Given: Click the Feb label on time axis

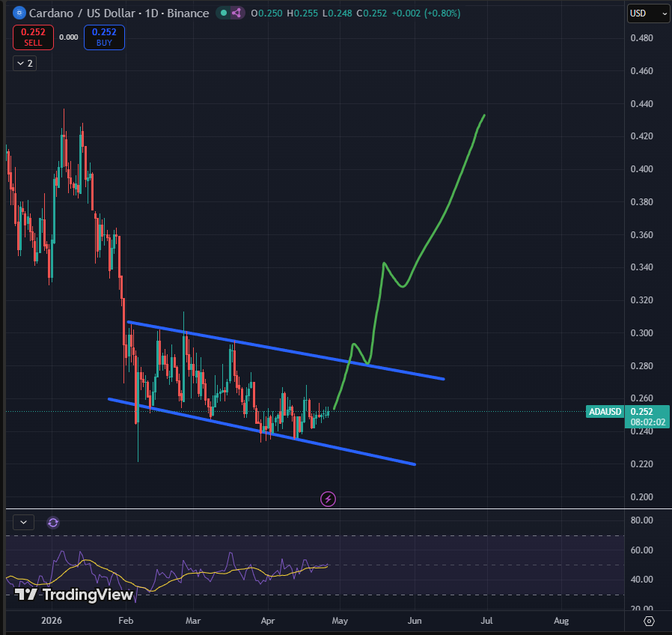Looking at the screenshot, I should click(126, 621).
